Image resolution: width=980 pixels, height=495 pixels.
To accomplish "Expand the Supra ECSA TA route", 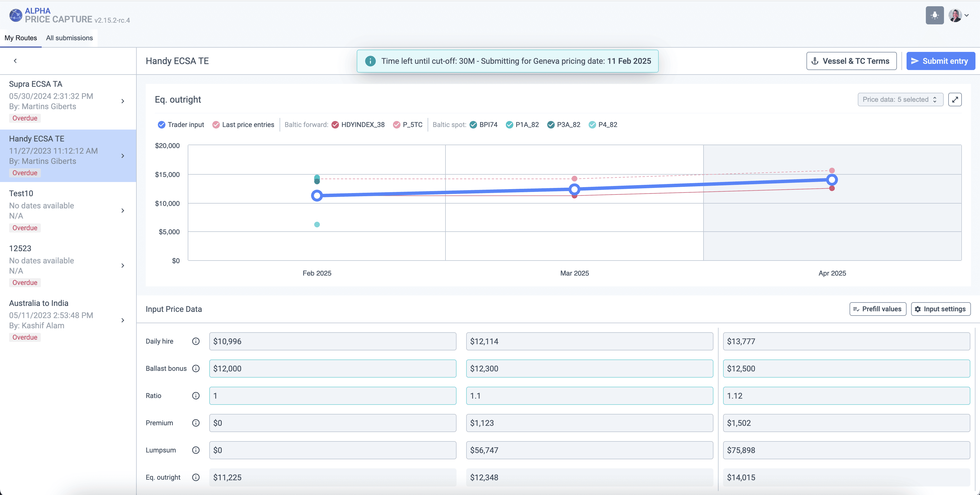I will 122,101.
